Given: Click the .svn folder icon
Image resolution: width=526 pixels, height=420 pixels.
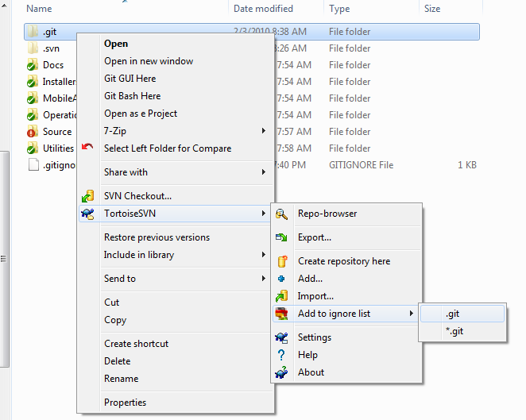Looking at the screenshot, I should pyautogui.click(x=33, y=48).
